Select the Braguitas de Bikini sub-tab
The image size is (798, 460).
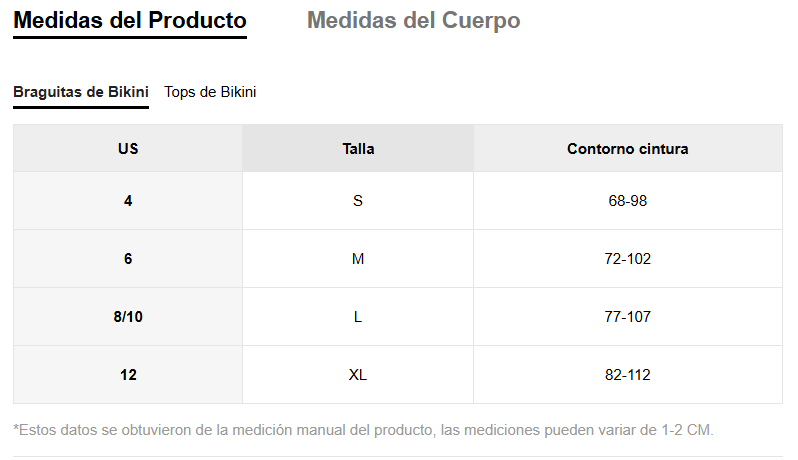pyautogui.click(x=81, y=92)
